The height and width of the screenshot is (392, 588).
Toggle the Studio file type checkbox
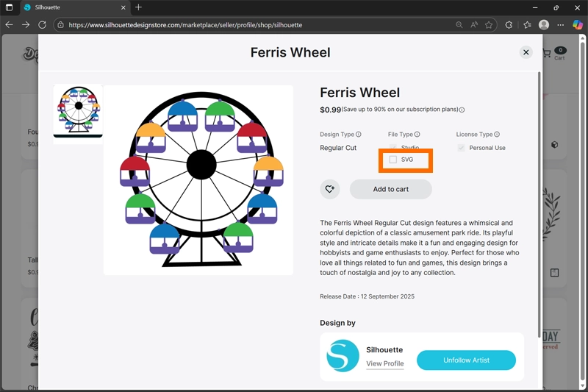393,148
